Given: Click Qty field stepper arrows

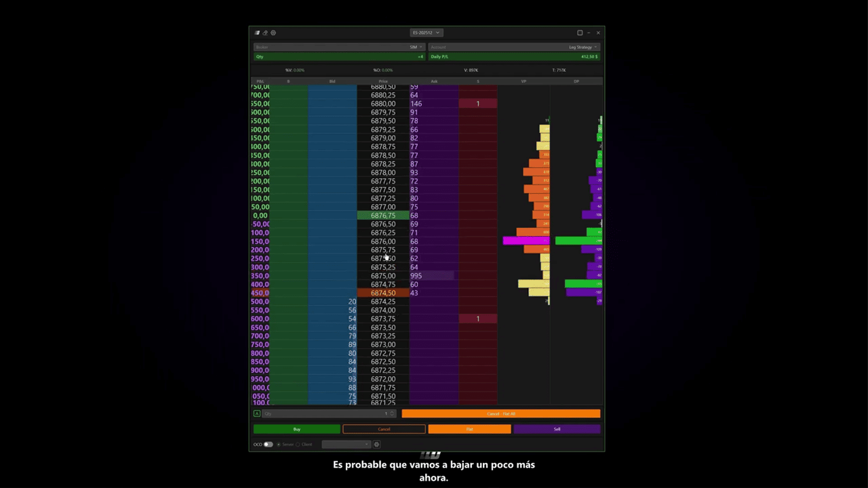Looking at the screenshot, I should [x=392, y=413].
